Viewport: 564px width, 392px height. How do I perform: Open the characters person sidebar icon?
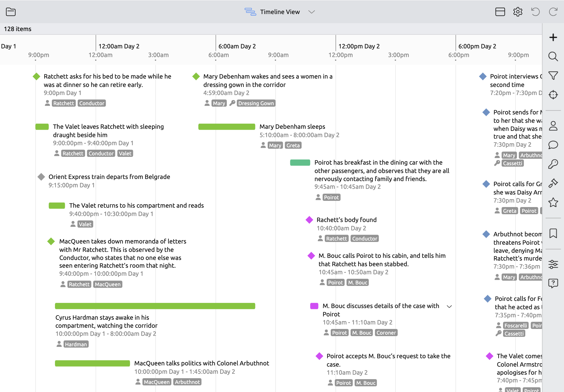pyautogui.click(x=553, y=126)
